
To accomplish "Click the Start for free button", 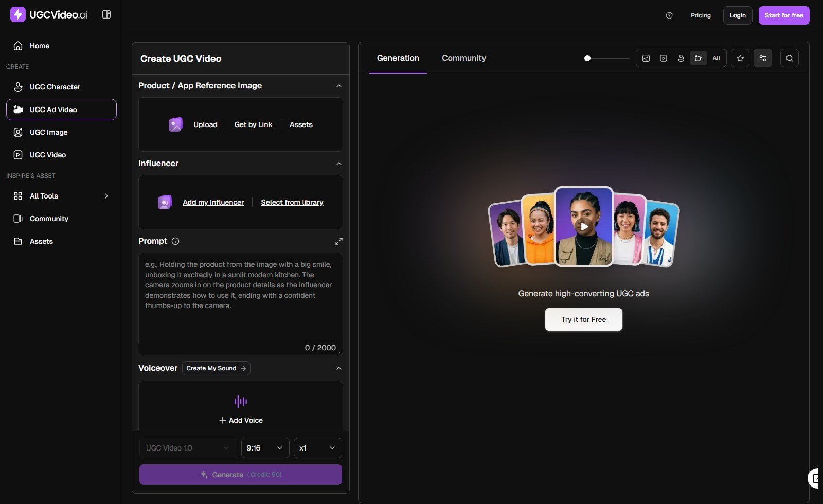I will 784,15.
